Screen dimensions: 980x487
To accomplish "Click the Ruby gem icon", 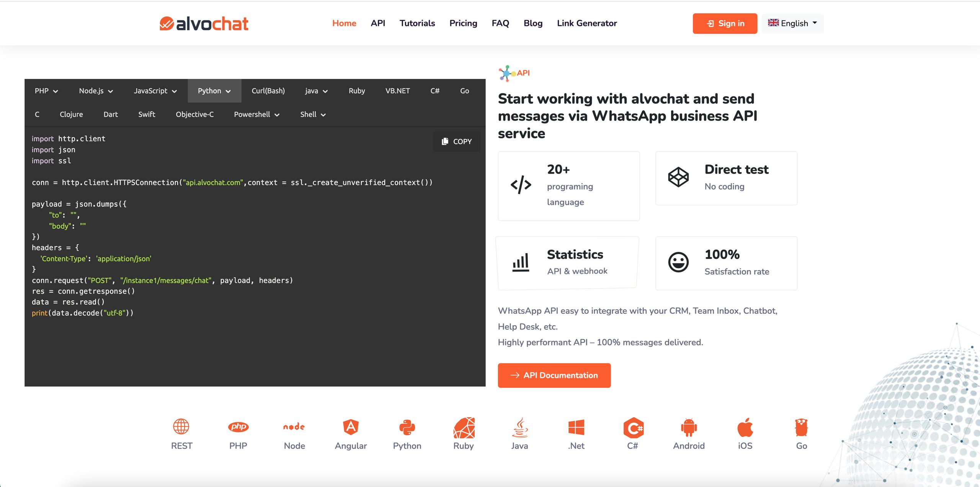I will click(x=464, y=428).
